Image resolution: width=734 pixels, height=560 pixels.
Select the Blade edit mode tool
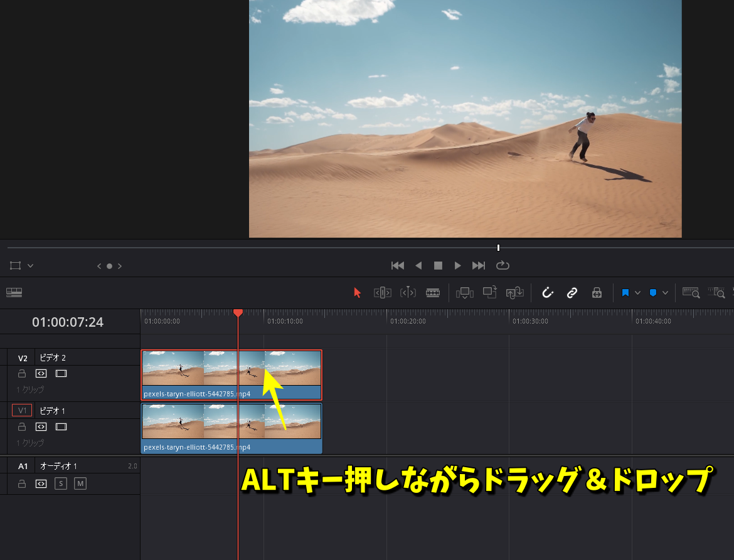click(x=433, y=292)
